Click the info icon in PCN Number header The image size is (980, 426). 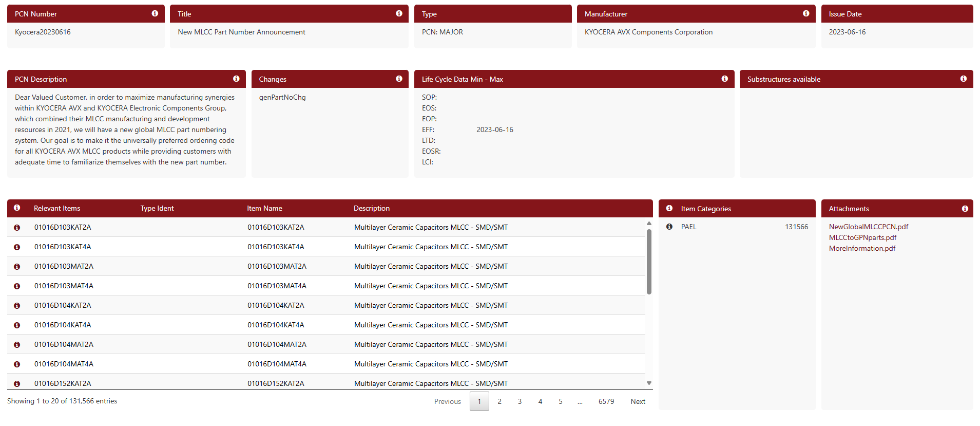tap(155, 13)
